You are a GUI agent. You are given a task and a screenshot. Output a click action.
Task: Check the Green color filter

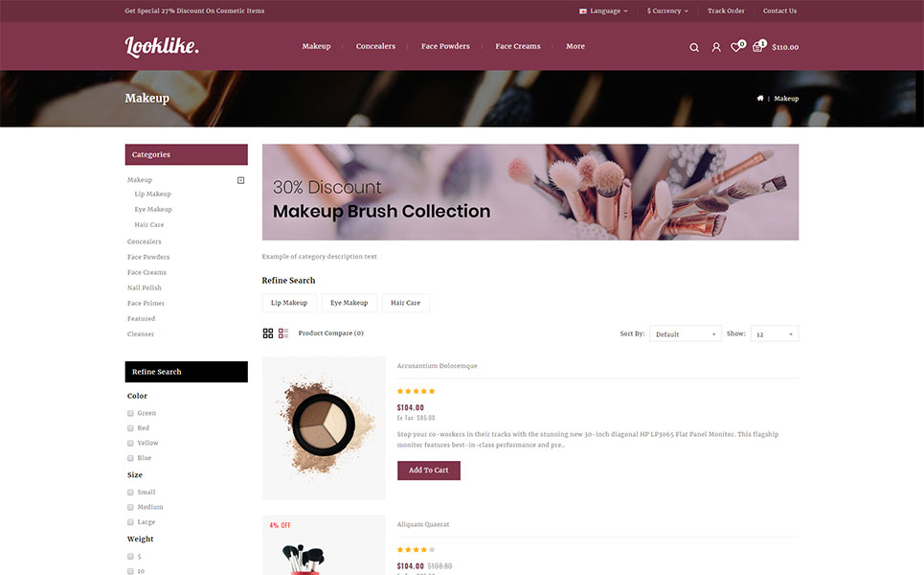[x=130, y=413]
